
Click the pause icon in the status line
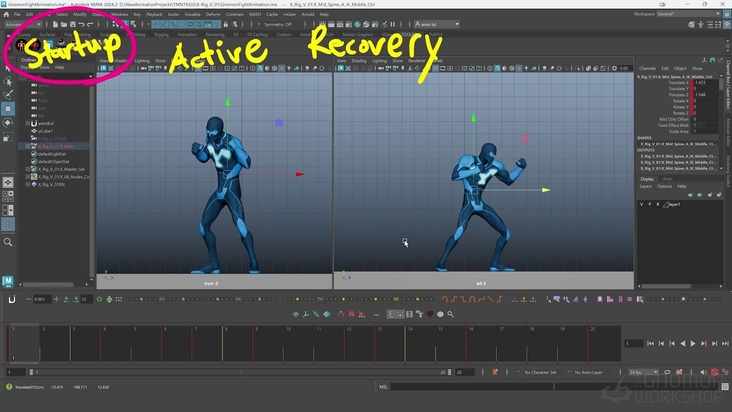coord(393,24)
